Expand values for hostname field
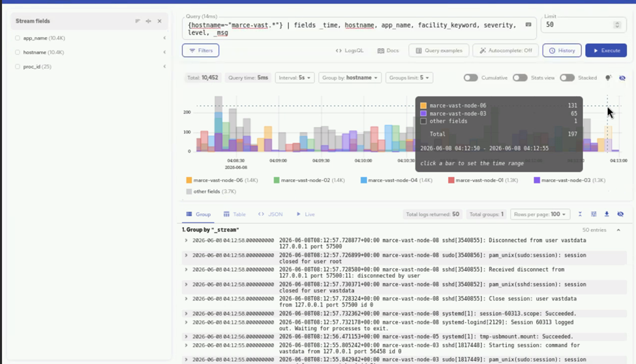636x364 pixels. click(x=164, y=52)
